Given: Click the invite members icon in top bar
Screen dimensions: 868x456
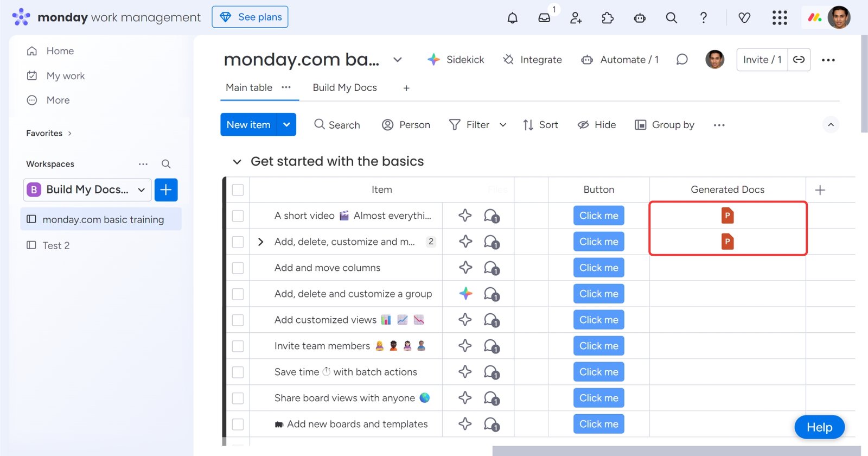Looking at the screenshot, I should (x=576, y=18).
